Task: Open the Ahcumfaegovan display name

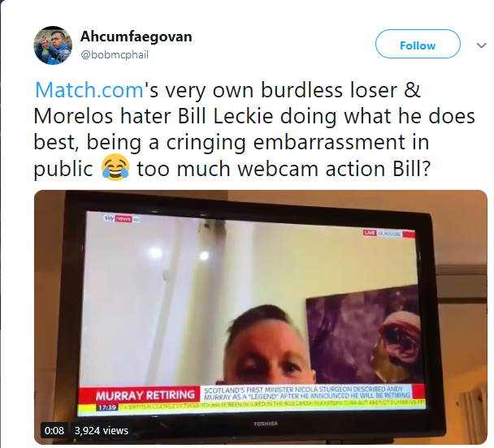Action: pos(136,37)
